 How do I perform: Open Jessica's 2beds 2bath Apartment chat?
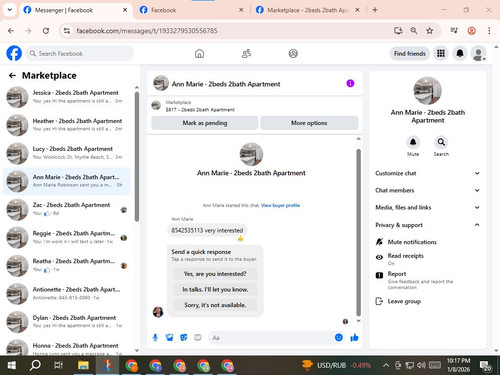[x=67, y=97]
